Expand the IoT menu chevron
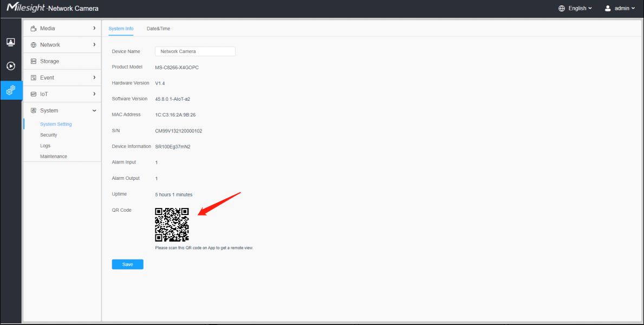Screen dimensions: 644x325 (94, 94)
